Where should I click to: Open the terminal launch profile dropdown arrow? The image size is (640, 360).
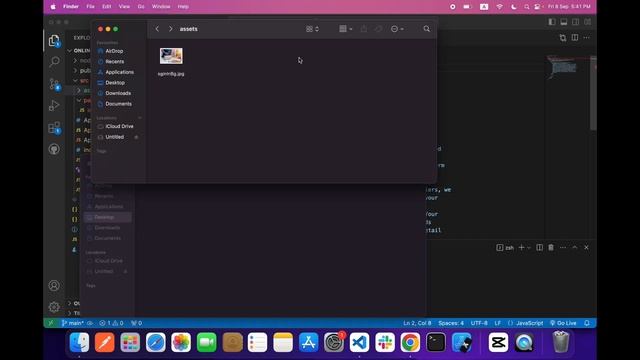(529, 247)
